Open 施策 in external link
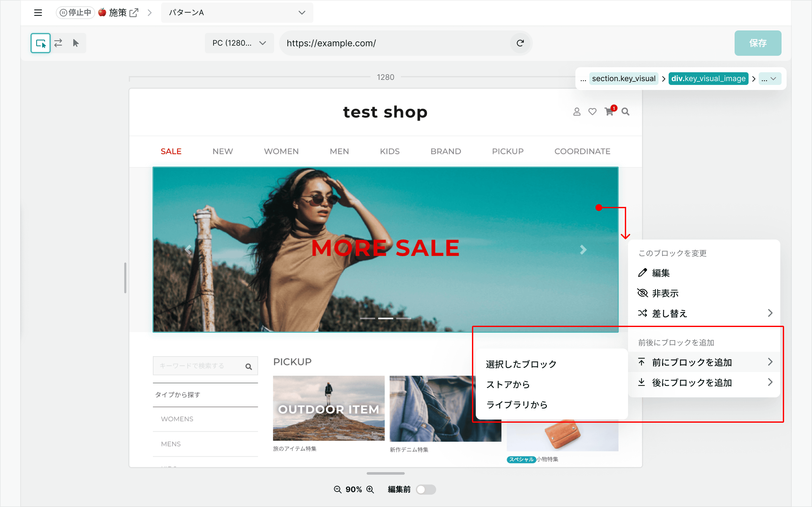This screenshot has width=812, height=507. click(x=134, y=13)
